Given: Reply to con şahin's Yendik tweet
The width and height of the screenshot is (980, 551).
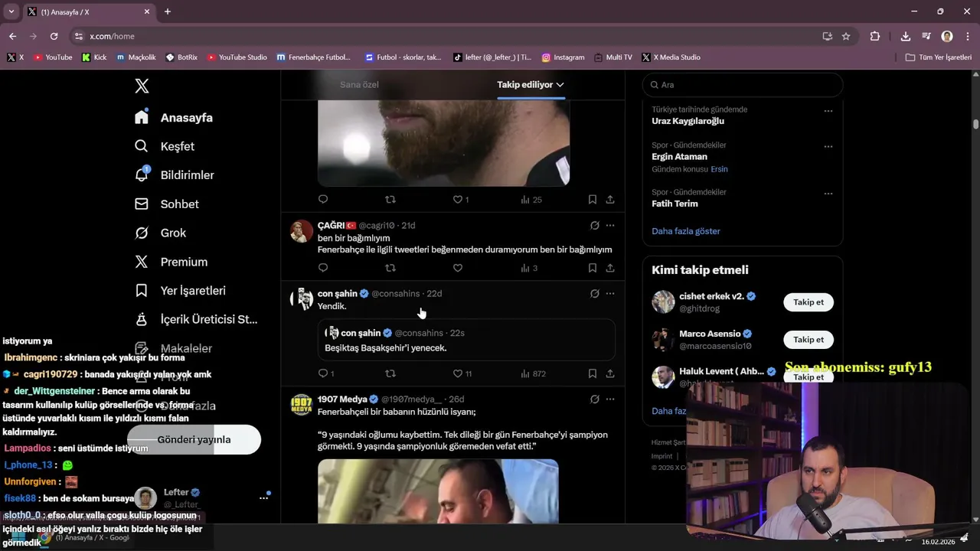Looking at the screenshot, I should [325, 373].
